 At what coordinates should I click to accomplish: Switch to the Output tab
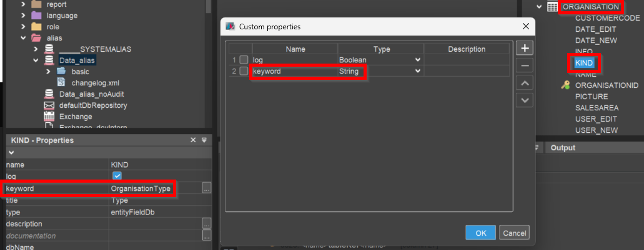pyautogui.click(x=563, y=148)
